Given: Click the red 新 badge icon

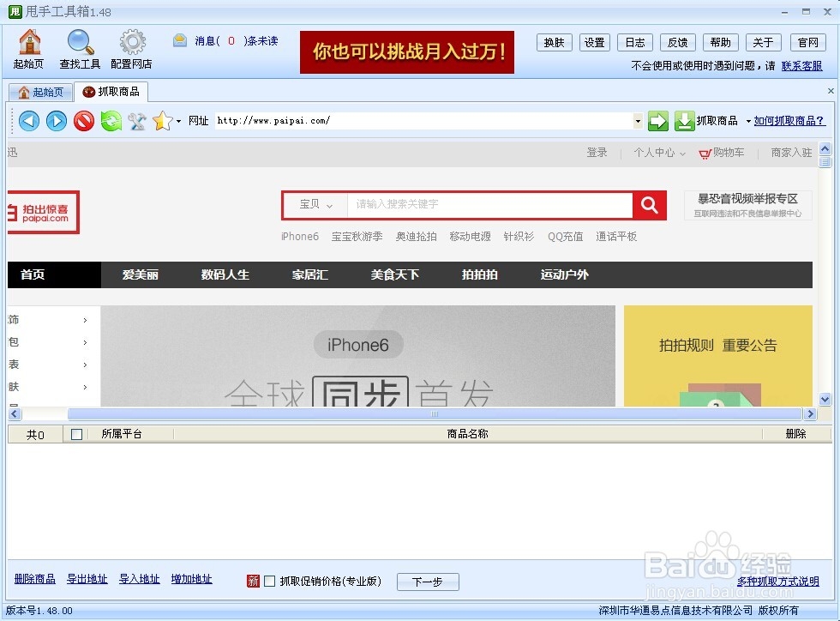Looking at the screenshot, I should (253, 581).
